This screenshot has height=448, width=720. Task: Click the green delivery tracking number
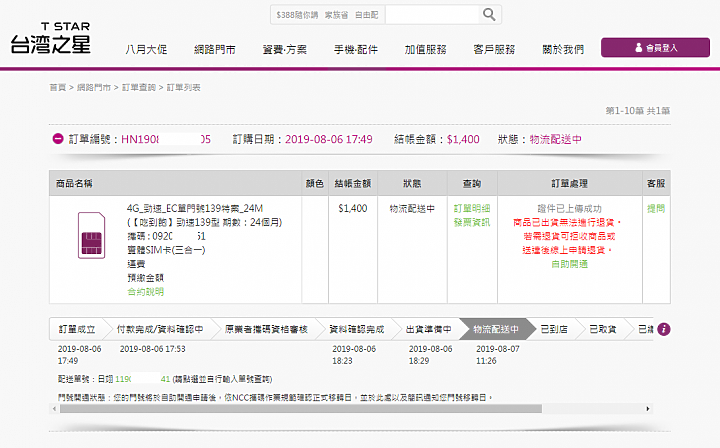(142, 379)
